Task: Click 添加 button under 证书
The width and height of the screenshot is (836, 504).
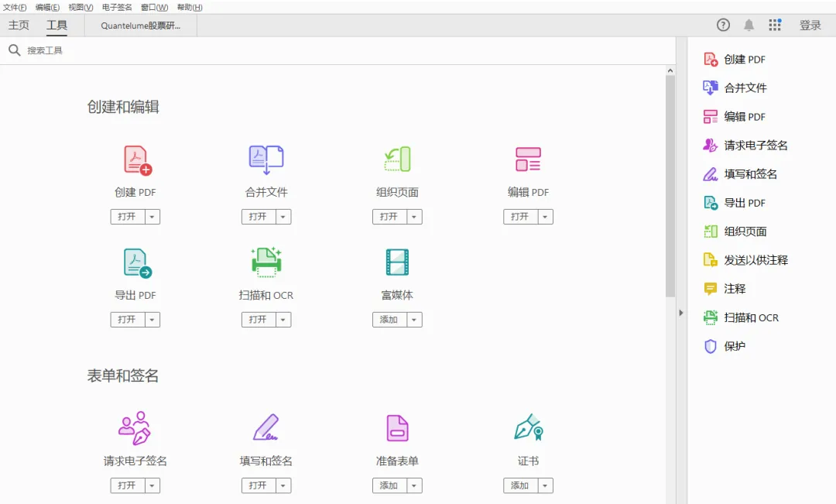Action: (520, 485)
